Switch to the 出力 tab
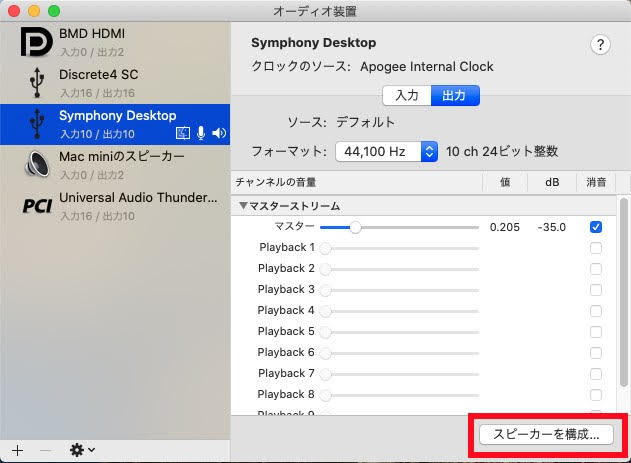 point(455,95)
